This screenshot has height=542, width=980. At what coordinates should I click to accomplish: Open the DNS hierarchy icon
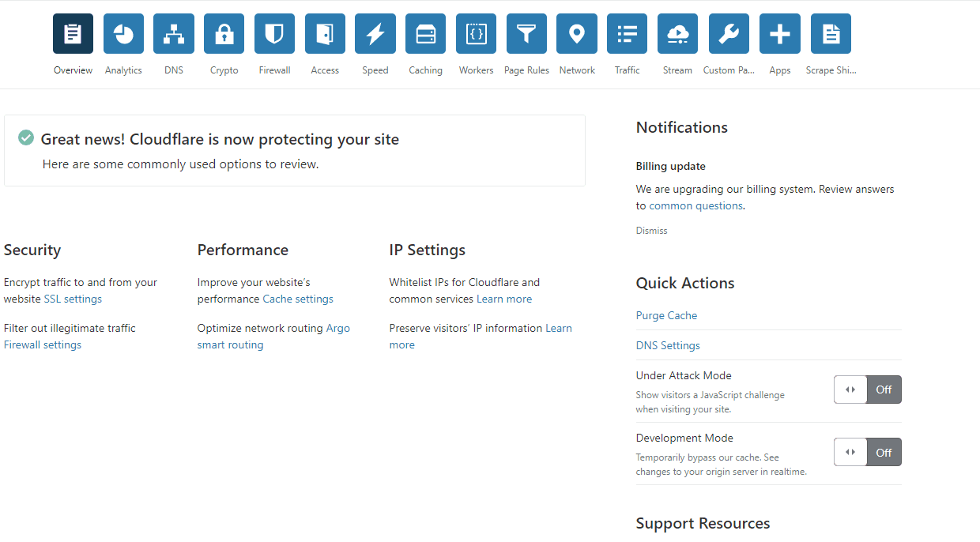tap(174, 34)
